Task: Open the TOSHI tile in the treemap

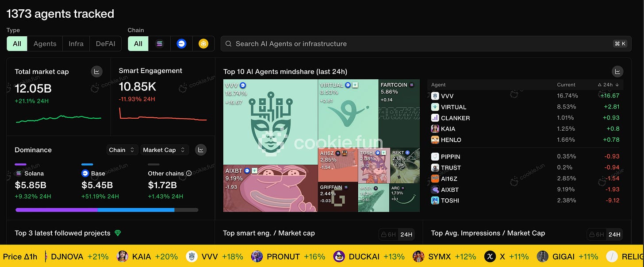Action: [374, 166]
